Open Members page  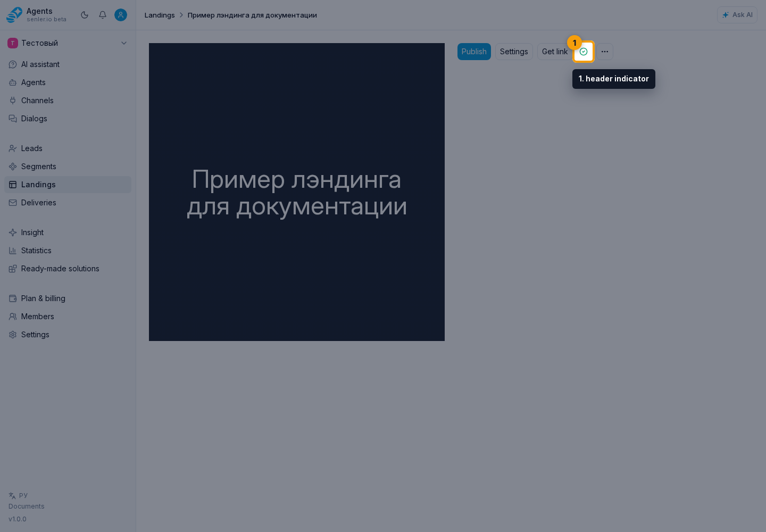pos(68,317)
